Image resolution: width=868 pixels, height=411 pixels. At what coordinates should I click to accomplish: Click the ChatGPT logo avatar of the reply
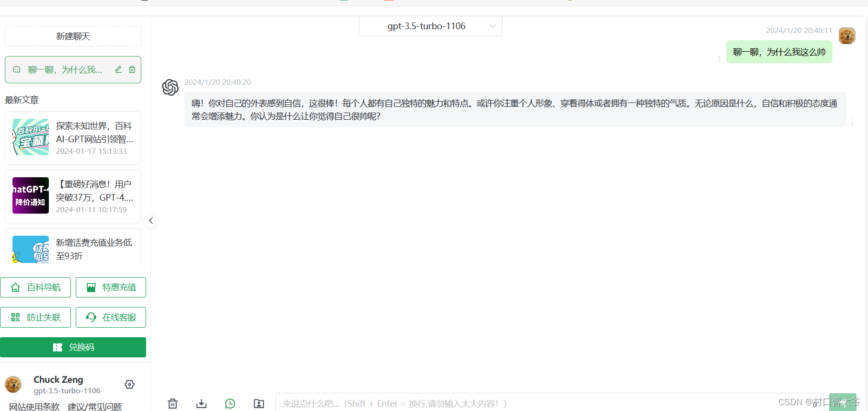point(170,87)
